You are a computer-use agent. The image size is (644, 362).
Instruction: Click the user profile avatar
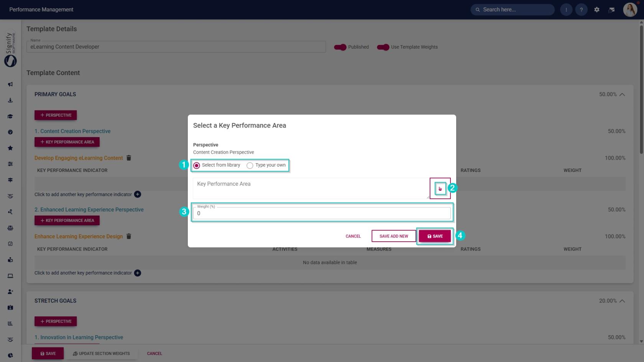[x=630, y=10]
